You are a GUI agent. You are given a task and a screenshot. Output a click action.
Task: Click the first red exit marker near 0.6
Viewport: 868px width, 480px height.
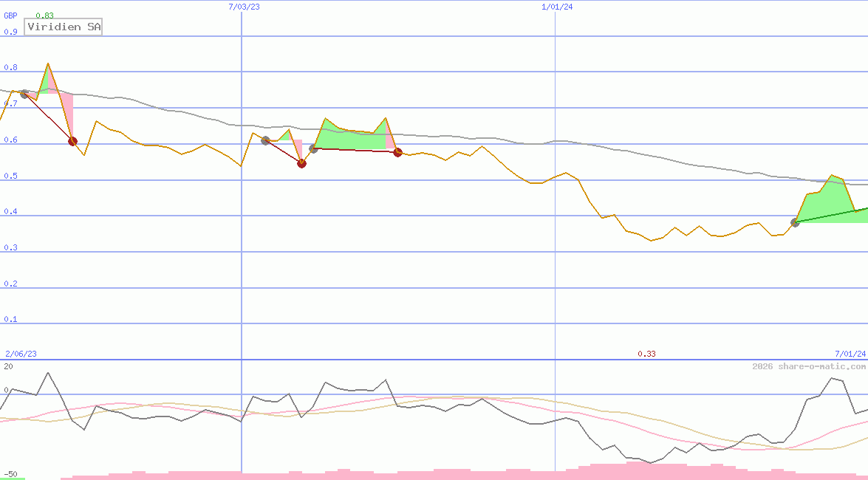click(x=72, y=141)
